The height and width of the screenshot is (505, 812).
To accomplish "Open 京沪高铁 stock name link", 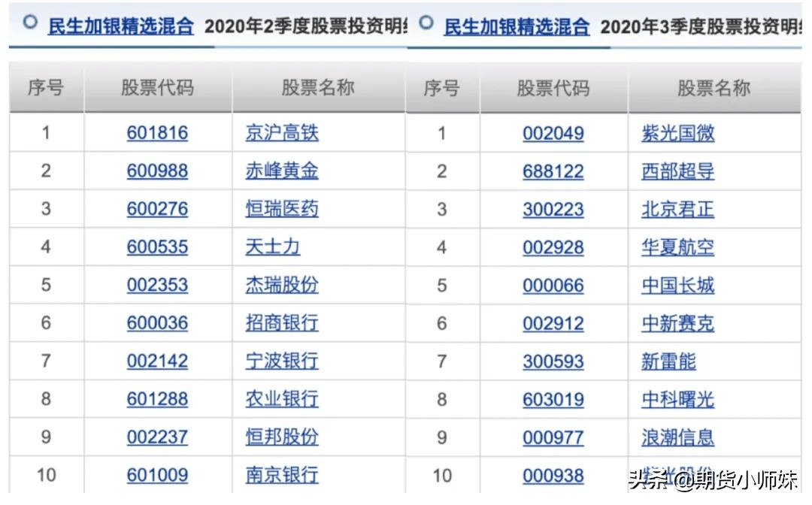I will 282,133.
